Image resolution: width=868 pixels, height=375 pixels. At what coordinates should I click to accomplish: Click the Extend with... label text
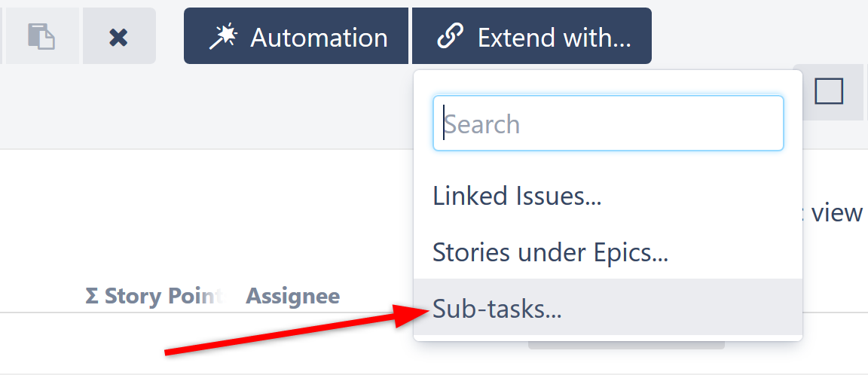554,37
